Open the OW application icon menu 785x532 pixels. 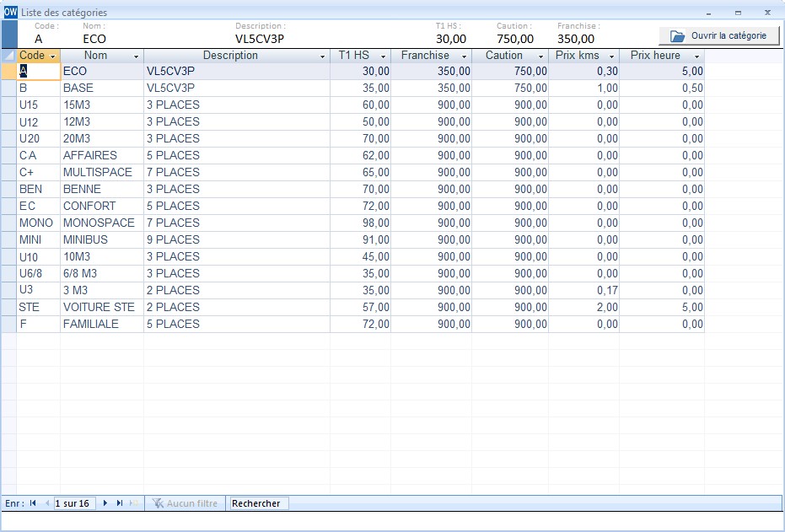pyautogui.click(x=10, y=12)
